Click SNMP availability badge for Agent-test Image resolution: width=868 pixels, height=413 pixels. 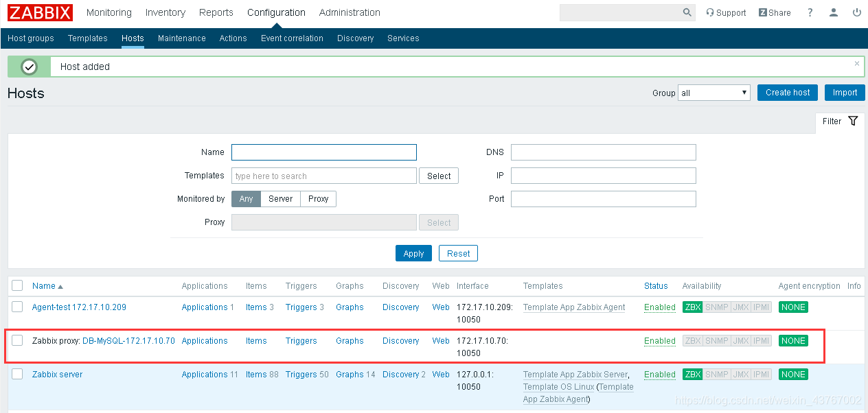pyautogui.click(x=716, y=307)
